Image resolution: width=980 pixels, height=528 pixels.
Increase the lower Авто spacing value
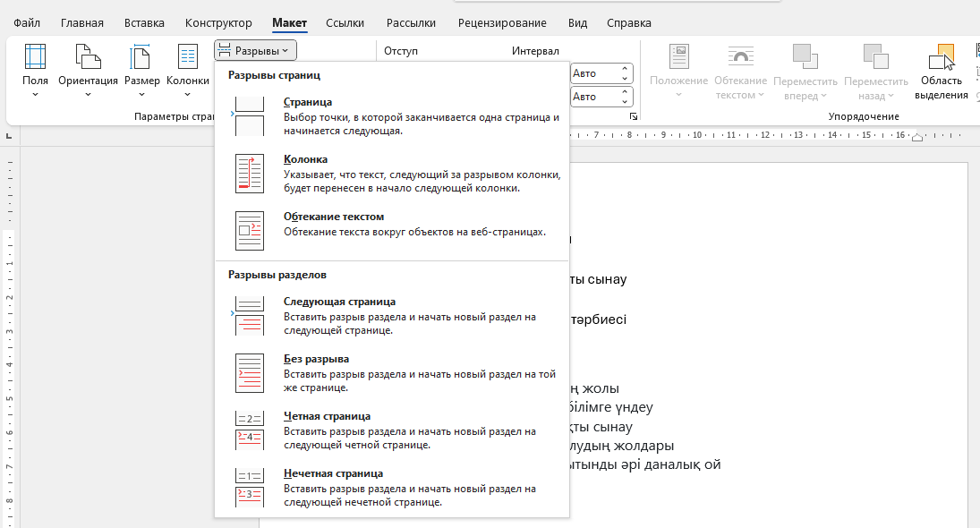(625, 92)
